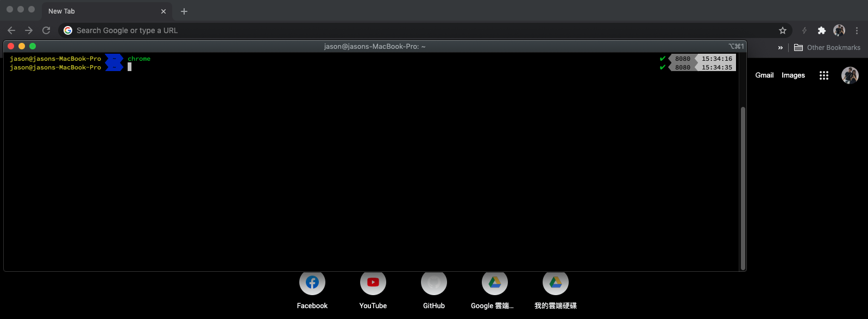Click the Chrome back arrow button
The image size is (868, 319).
click(11, 30)
